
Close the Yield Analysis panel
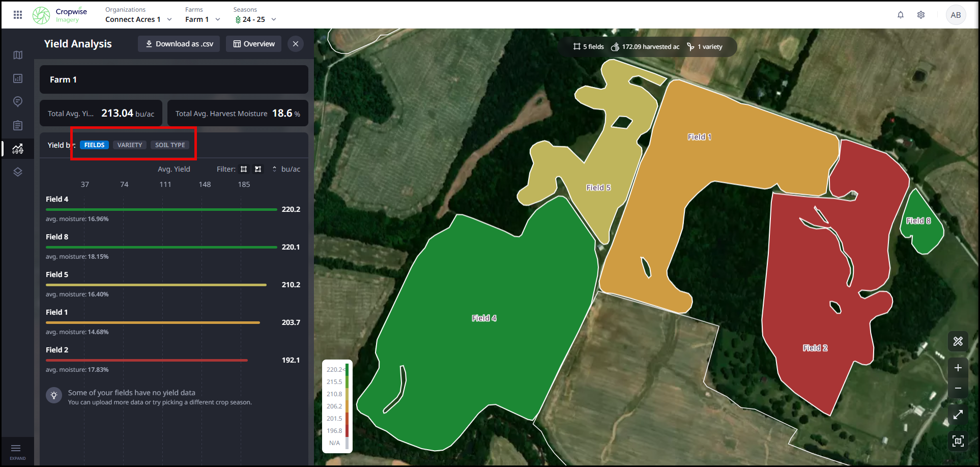point(296,44)
